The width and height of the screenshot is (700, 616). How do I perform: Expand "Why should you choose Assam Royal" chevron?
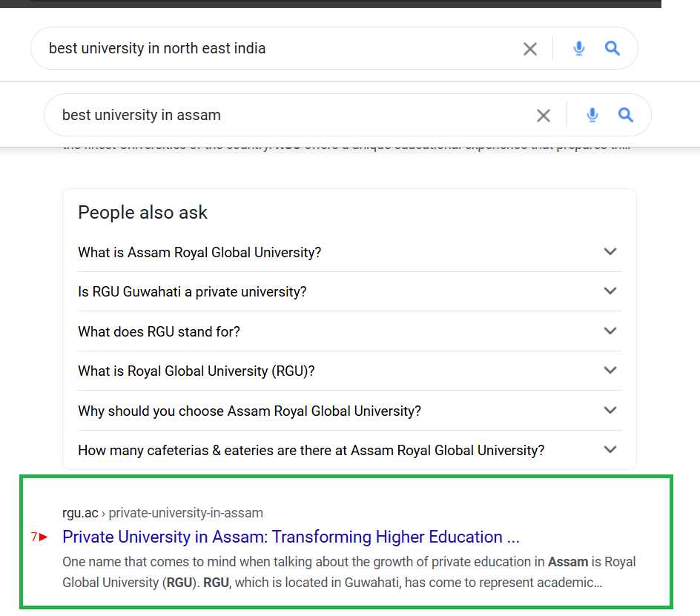point(610,411)
